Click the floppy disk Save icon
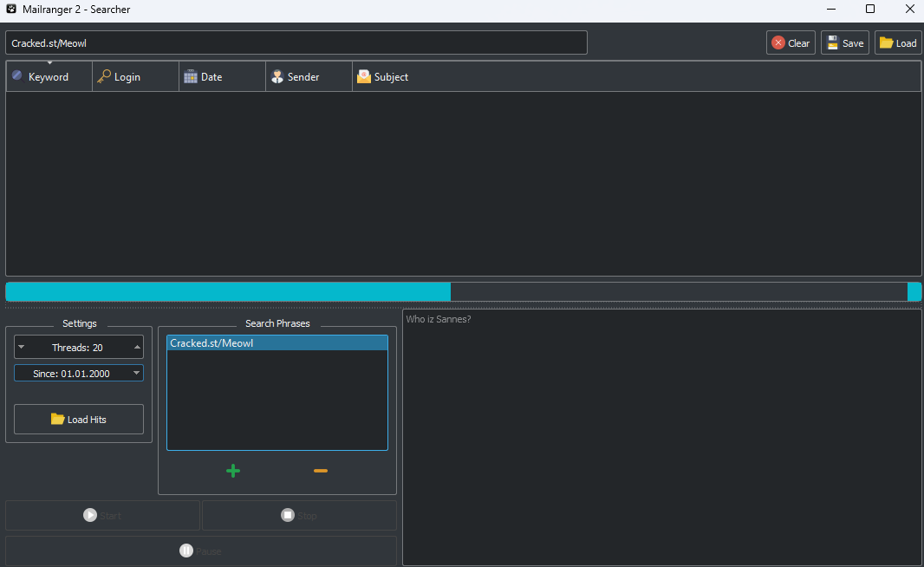 [x=833, y=43]
